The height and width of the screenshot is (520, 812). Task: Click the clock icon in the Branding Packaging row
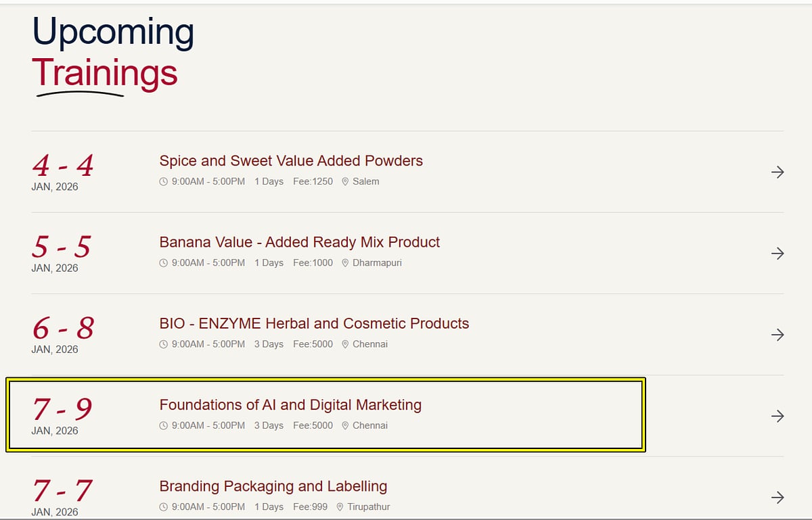tap(162, 506)
